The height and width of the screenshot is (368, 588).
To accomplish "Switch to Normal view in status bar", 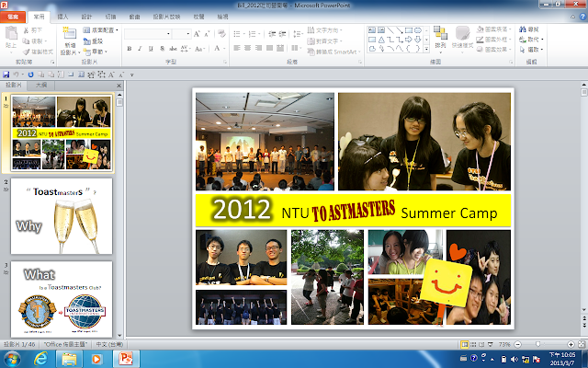I will [x=465, y=344].
